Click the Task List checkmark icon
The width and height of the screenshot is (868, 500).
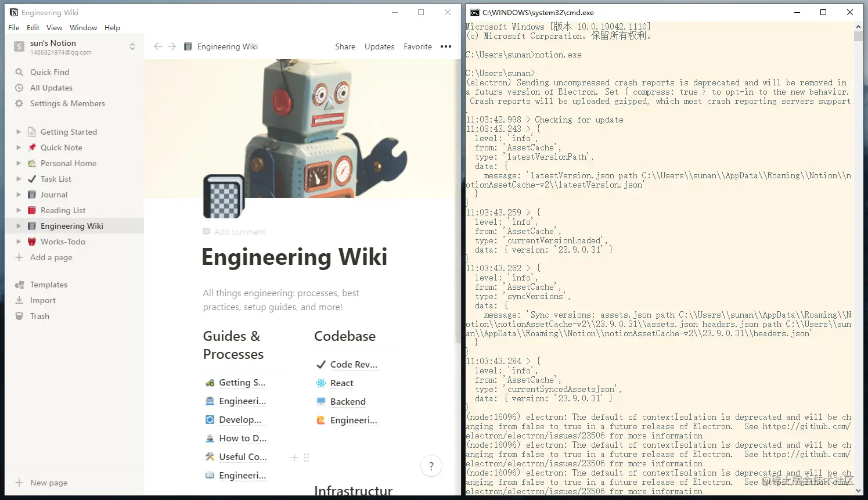coord(32,179)
